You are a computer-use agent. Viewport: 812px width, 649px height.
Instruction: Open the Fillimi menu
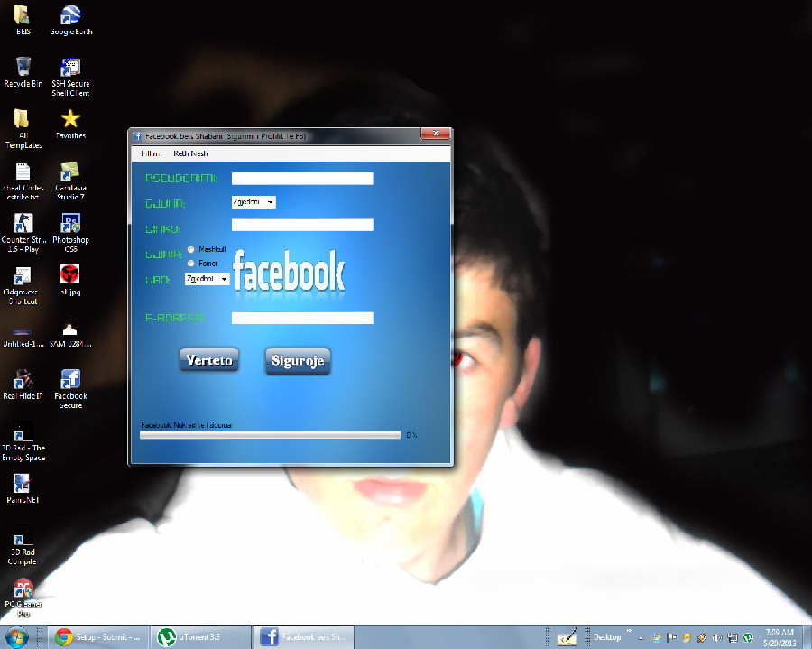point(152,153)
